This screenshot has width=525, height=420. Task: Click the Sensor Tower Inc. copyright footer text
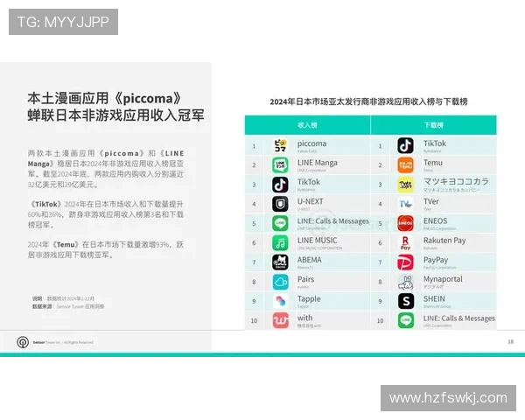[x=63, y=342]
